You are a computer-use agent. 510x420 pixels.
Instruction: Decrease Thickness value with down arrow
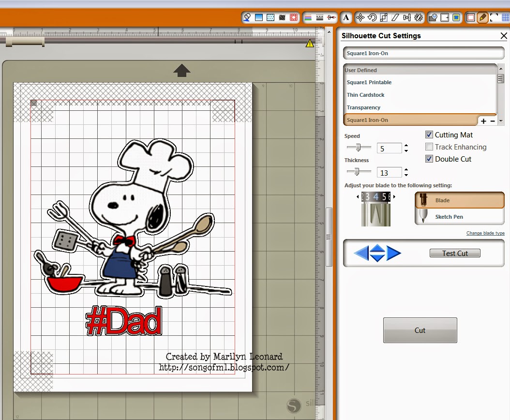pyautogui.click(x=406, y=175)
